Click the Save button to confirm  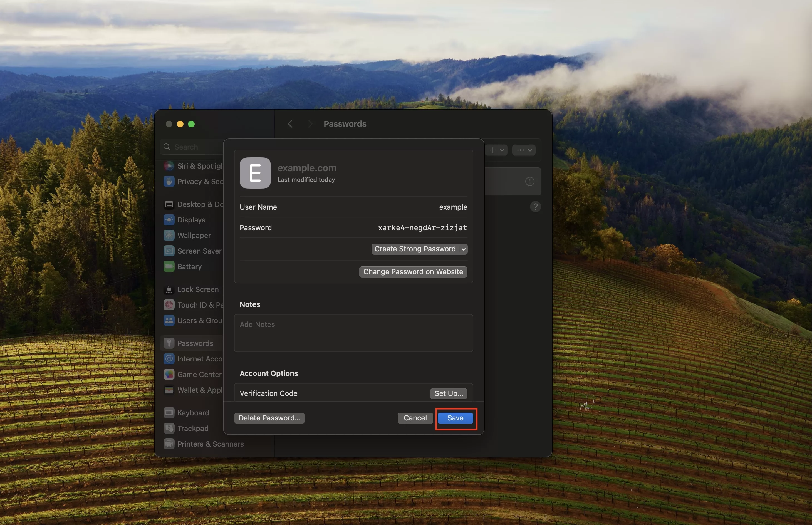click(456, 418)
